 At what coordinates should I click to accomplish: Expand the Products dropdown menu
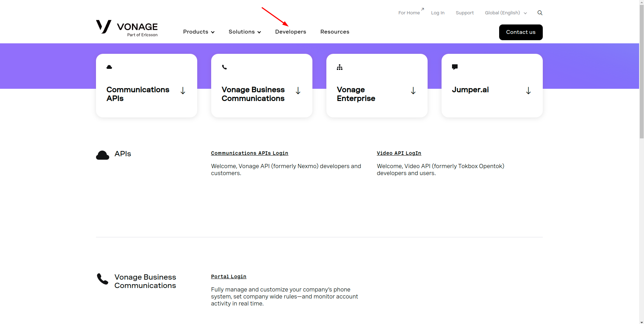199,32
